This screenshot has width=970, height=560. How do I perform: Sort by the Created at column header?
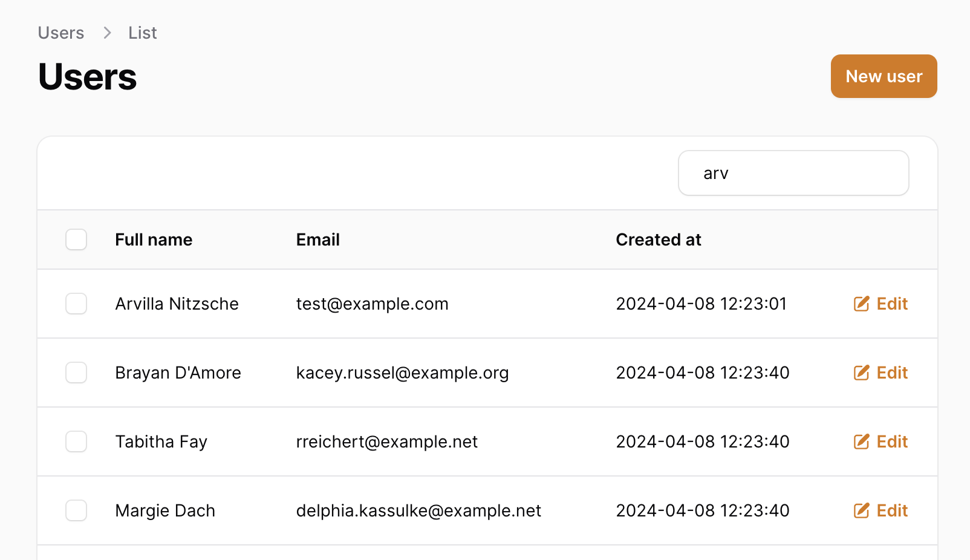click(x=659, y=239)
